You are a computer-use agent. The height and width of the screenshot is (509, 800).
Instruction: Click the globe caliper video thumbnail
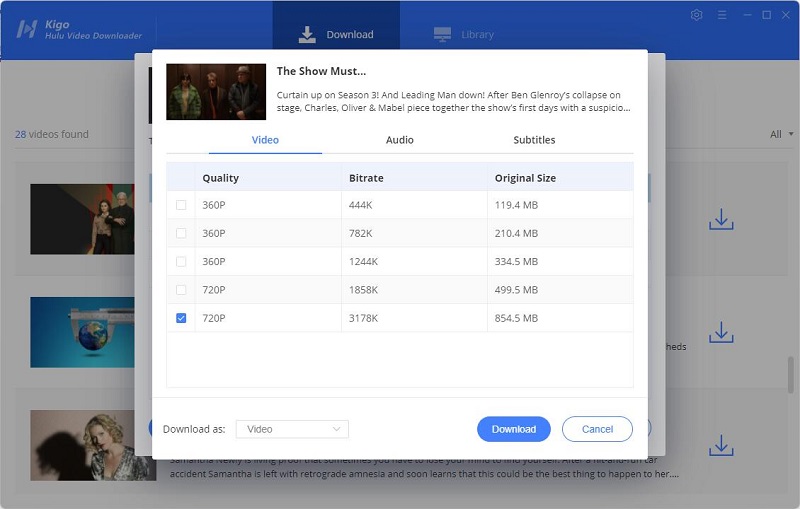click(82, 333)
